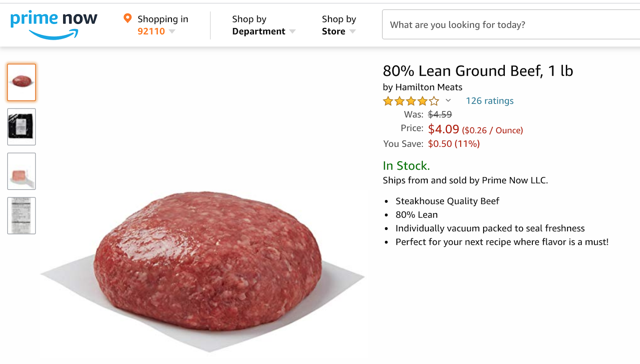Click the green In Stock text
Image resolution: width=640 pixels, height=364 pixels.
(x=406, y=166)
